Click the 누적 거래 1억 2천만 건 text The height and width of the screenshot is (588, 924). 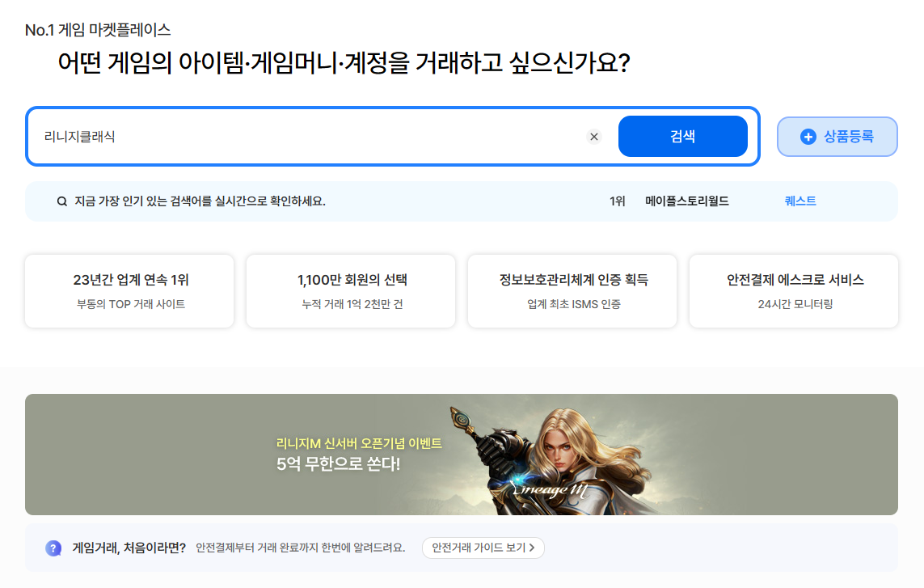352,304
